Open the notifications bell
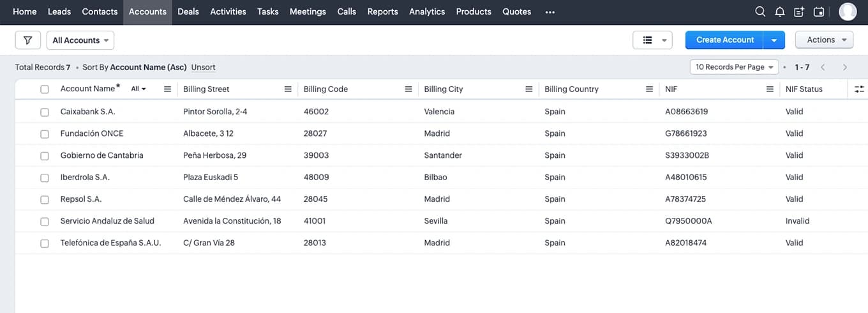 tap(779, 11)
